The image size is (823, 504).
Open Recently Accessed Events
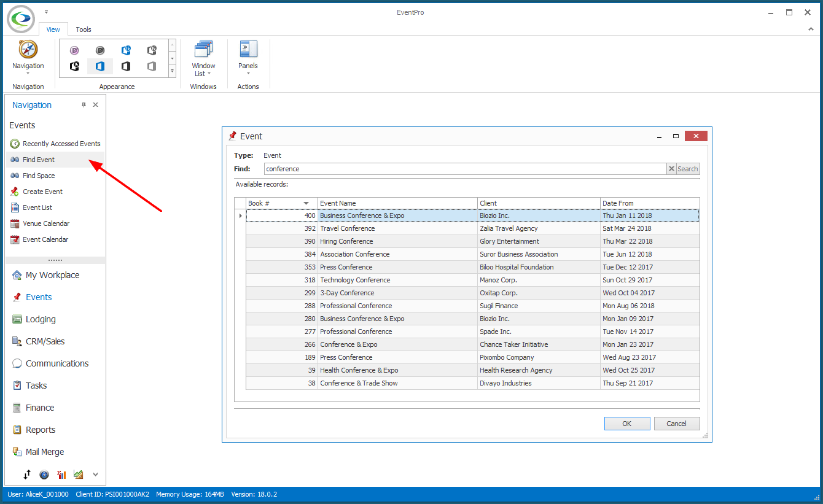pyautogui.click(x=55, y=144)
